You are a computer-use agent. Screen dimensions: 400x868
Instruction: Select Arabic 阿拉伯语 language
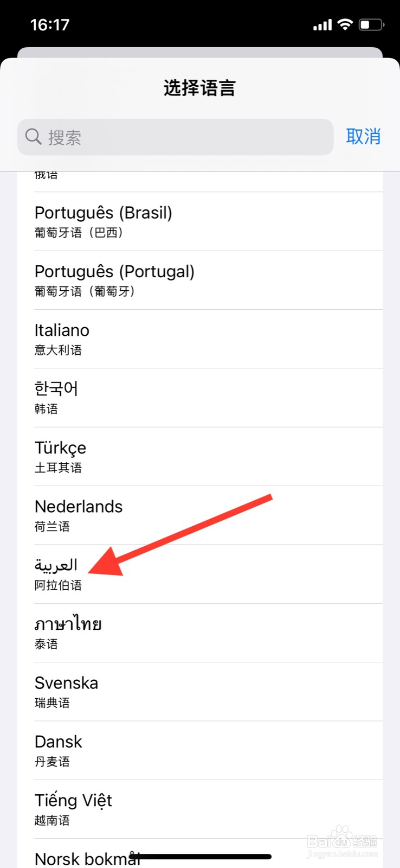pos(199,574)
